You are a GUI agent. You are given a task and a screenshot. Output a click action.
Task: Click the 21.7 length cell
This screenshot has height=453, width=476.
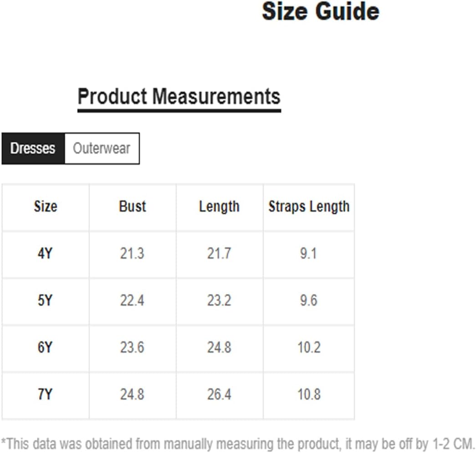click(219, 254)
